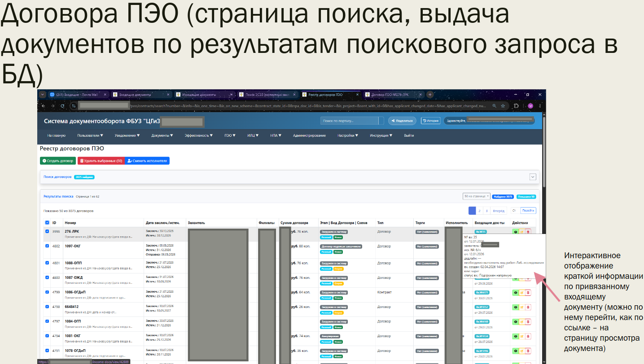The height and width of the screenshot is (364, 644).
Task: Click the zoom magnifier icon in address bar
Action: [494, 106]
